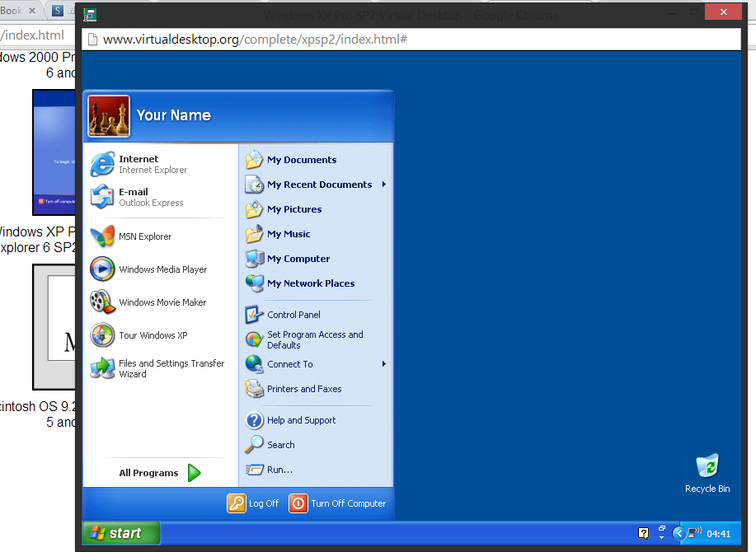756x552 pixels.
Task: Start Windows Movie Maker icon
Action: tap(102, 302)
